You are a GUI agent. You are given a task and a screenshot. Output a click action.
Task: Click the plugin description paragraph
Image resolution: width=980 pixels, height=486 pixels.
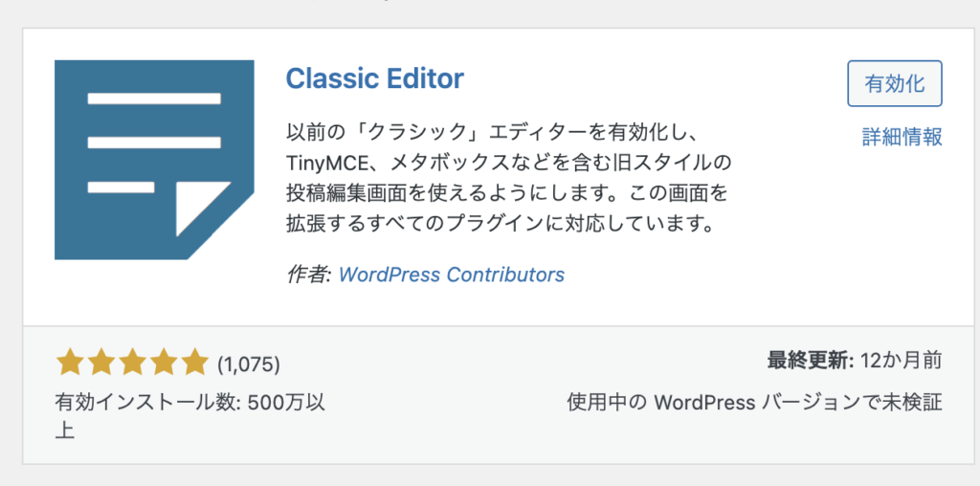507,178
